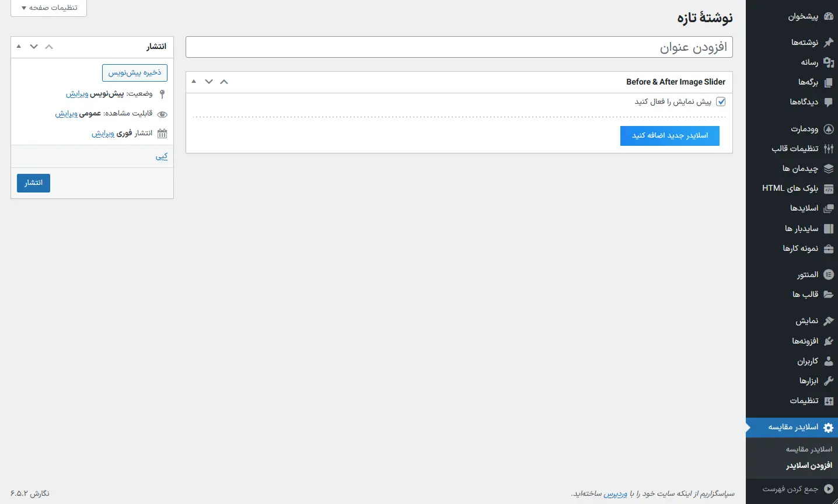838x504 pixels.
Task: Move Before & After Image Slider box down
Action: pyautogui.click(x=209, y=82)
